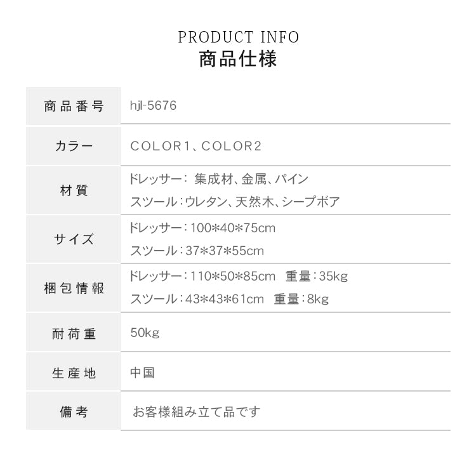Click the 商品仕様 title text
This screenshot has width=476, height=476.
238,60
